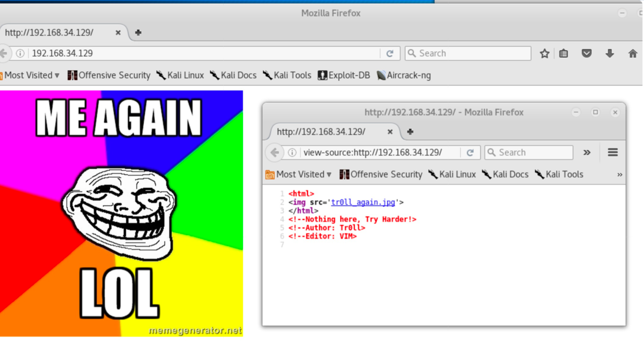
Task: Reload the page in main Firefox window
Action: click(x=390, y=53)
